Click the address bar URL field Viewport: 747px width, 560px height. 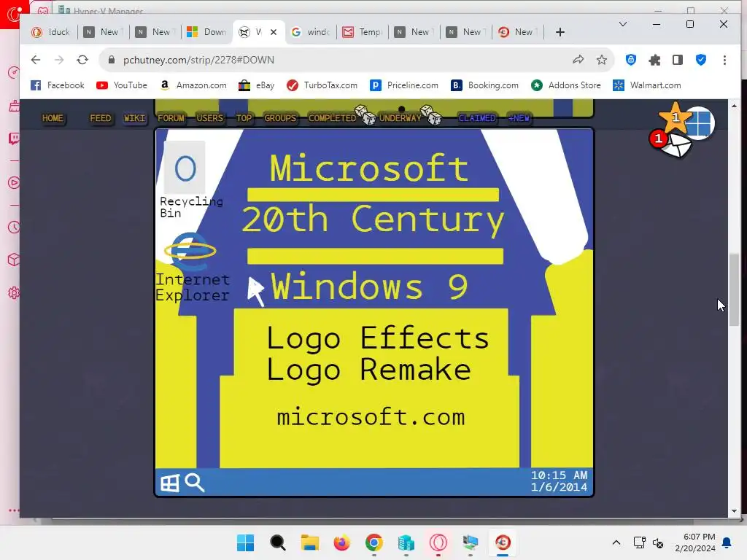(x=333, y=60)
